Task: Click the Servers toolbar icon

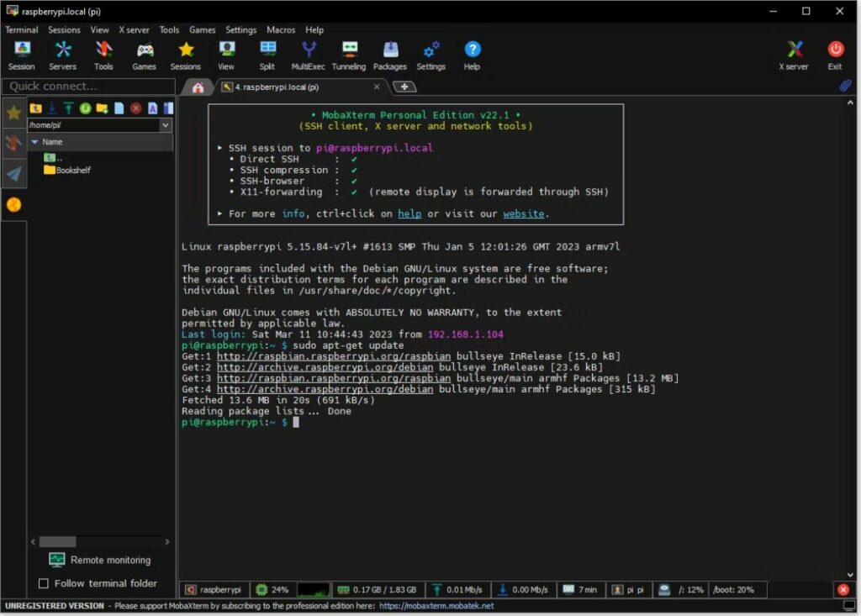Action: [x=62, y=55]
